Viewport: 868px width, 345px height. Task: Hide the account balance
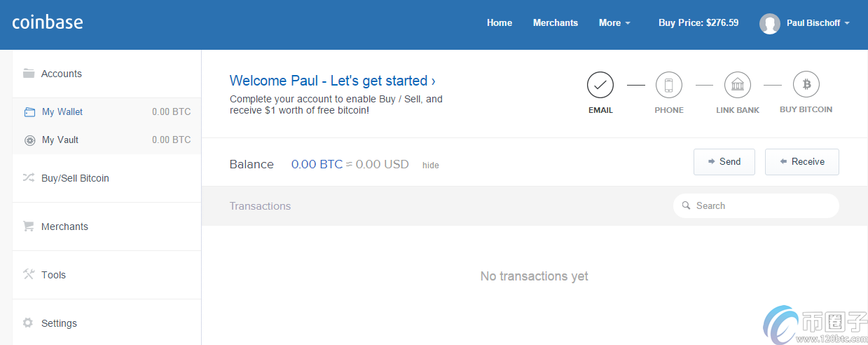point(430,165)
